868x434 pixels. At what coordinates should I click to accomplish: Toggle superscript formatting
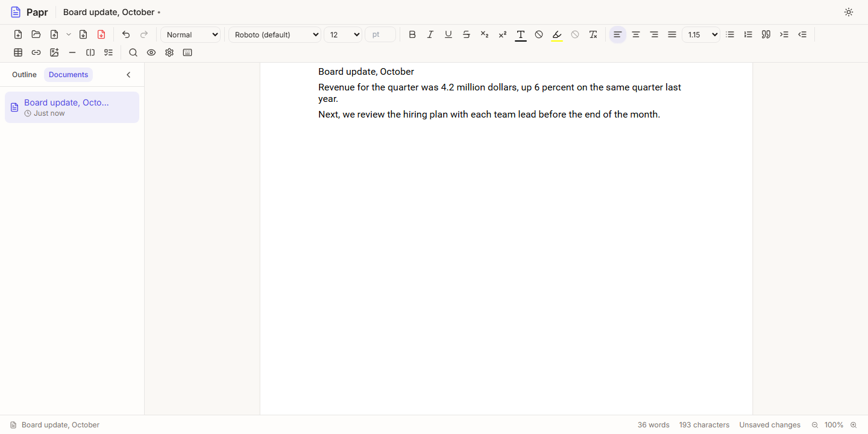[x=503, y=34]
